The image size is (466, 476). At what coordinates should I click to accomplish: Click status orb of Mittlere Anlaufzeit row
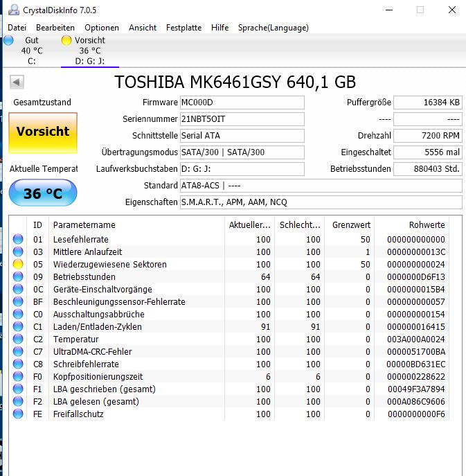click(18, 252)
